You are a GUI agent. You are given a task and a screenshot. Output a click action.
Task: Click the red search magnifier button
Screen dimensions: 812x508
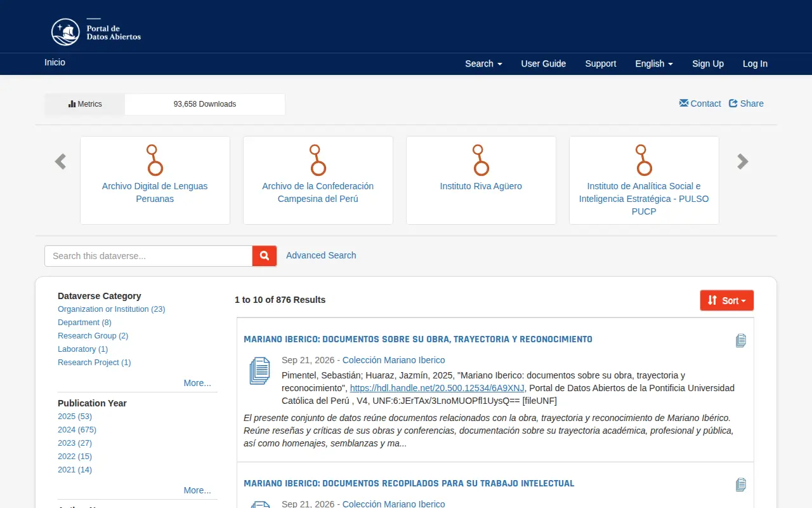[x=265, y=256]
